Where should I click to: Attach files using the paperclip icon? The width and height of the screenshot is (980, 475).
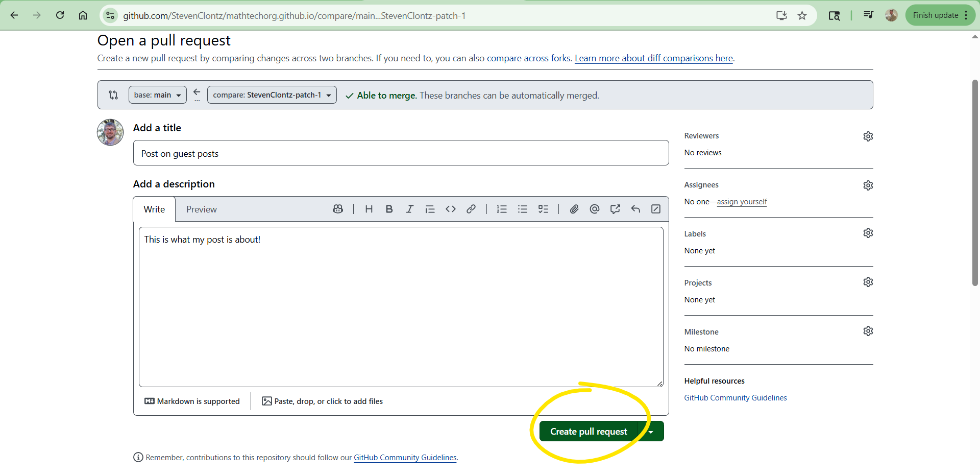tap(574, 209)
